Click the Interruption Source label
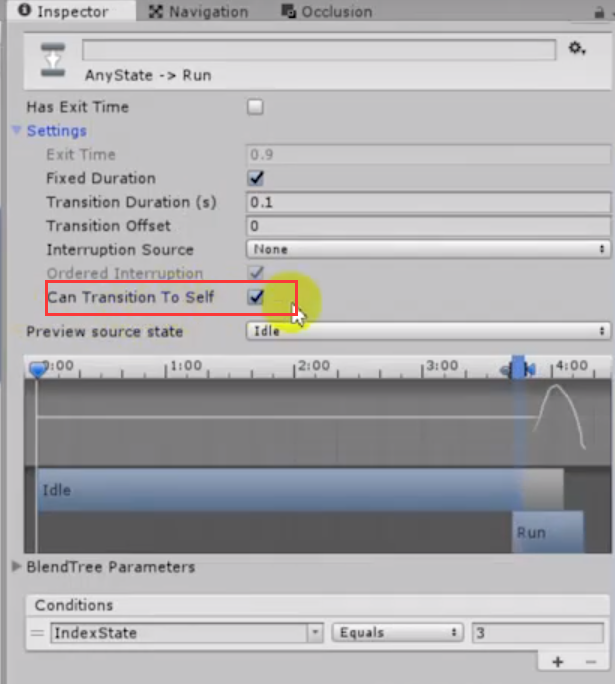Screen dimensions: 615x684 click(x=120, y=250)
